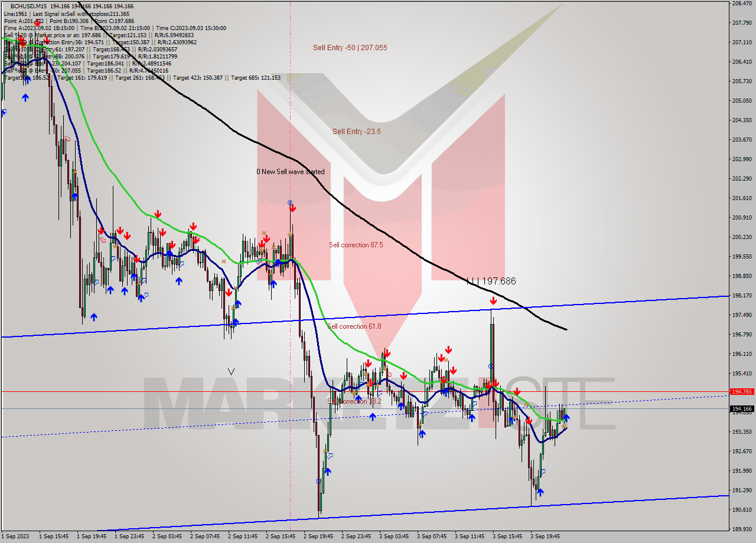756x543 pixels.
Task: Click the 196.110 price axis label
Action: pyautogui.click(x=741, y=354)
